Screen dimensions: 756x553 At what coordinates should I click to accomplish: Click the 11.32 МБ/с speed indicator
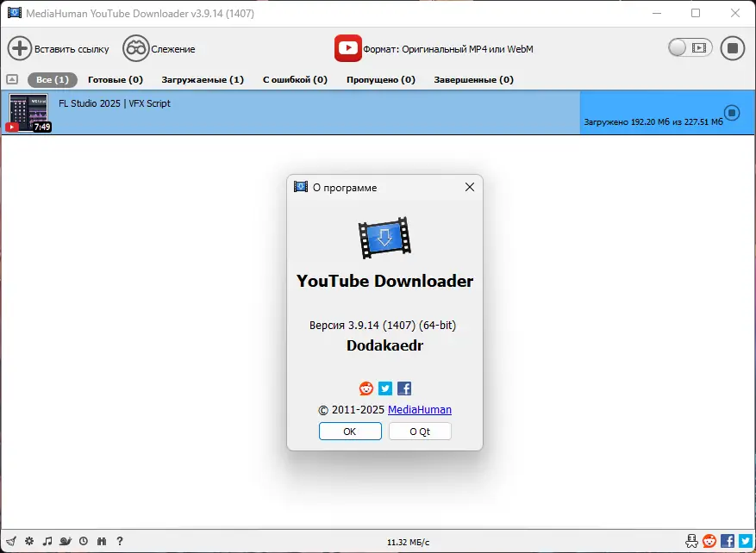408,543
